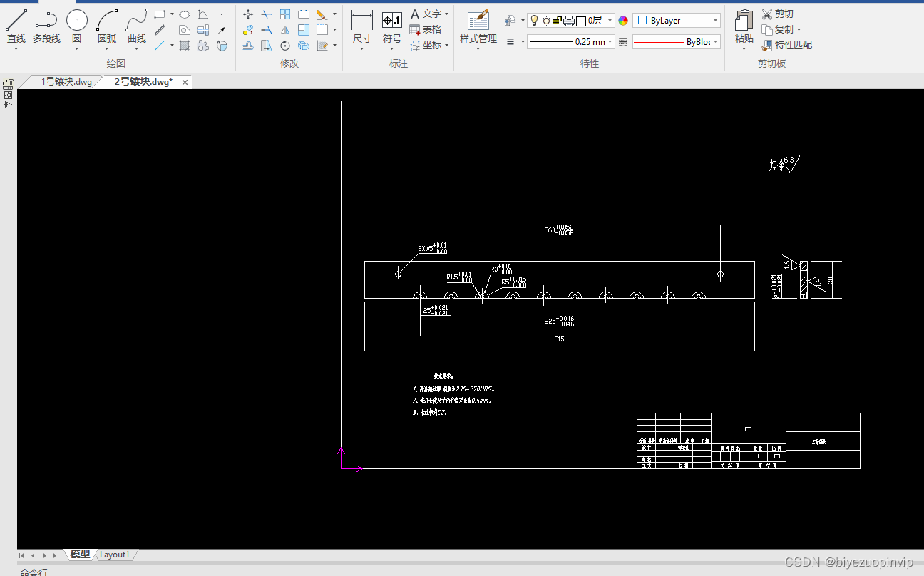Image resolution: width=924 pixels, height=576 pixels.
Task: Go to next layout tab arrow
Action: pyautogui.click(x=44, y=555)
